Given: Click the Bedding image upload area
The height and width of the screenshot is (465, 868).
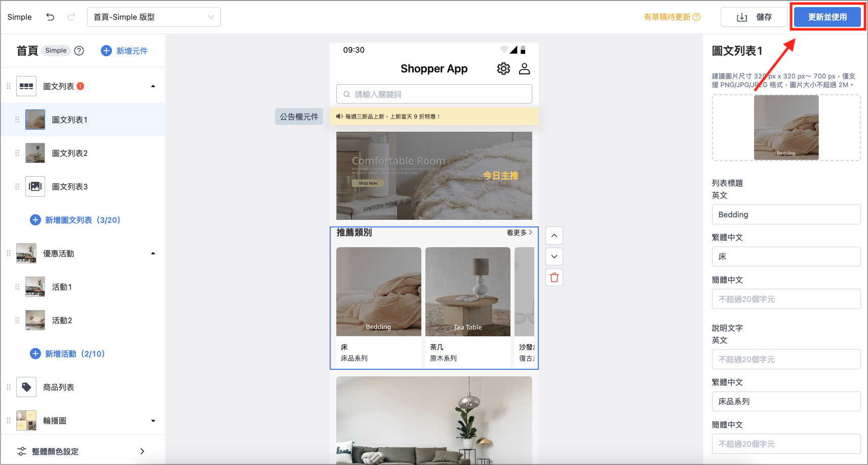Looking at the screenshot, I should point(786,128).
